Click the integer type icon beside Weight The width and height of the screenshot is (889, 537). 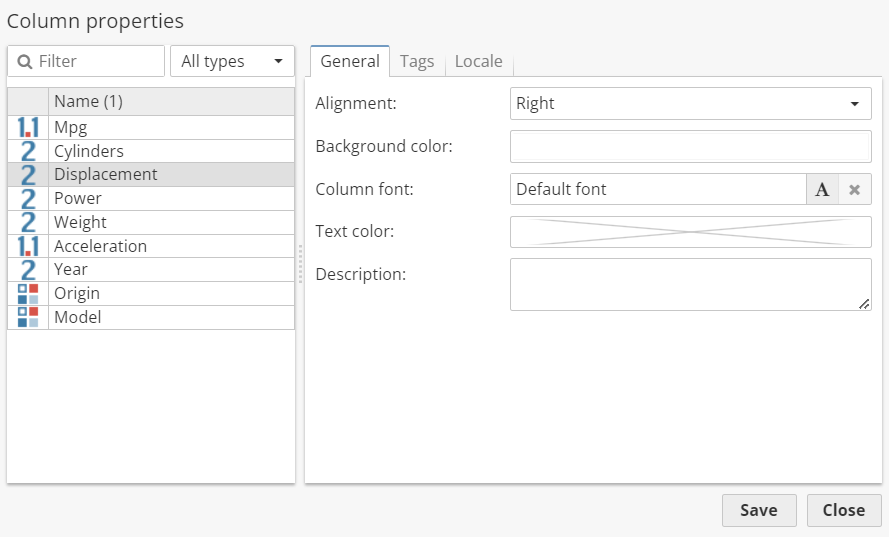coord(28,222)
